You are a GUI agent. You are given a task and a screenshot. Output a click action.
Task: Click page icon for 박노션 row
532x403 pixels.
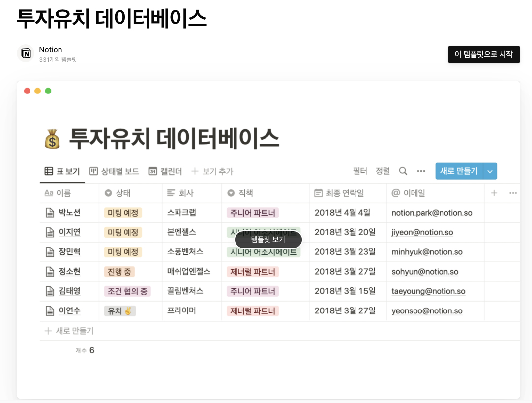coord(50,213)
